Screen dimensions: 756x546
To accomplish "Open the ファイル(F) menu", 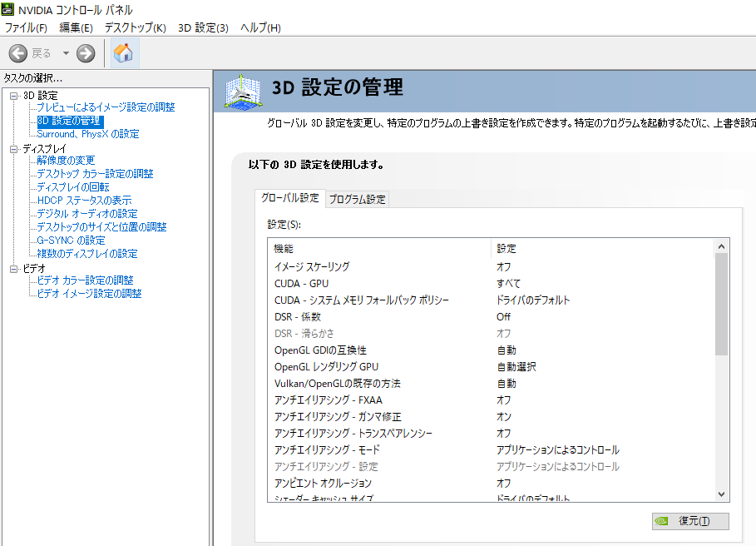I will click(x=26, y=28).
